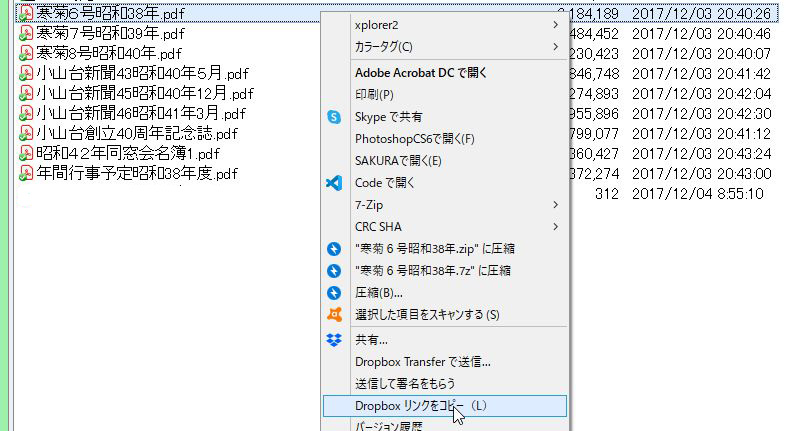Click the blue icon beside 圧縮(B)...
804x431 pixels.
tap(335, 293)
